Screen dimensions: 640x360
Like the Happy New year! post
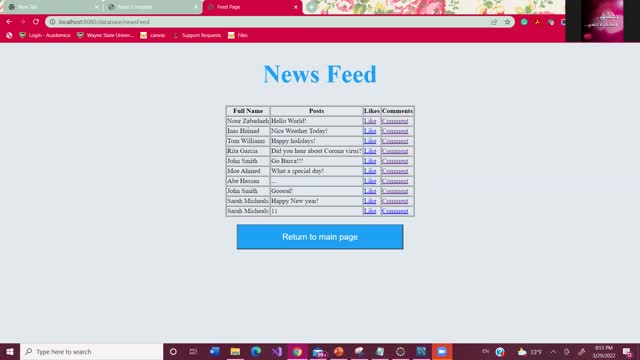370,201
